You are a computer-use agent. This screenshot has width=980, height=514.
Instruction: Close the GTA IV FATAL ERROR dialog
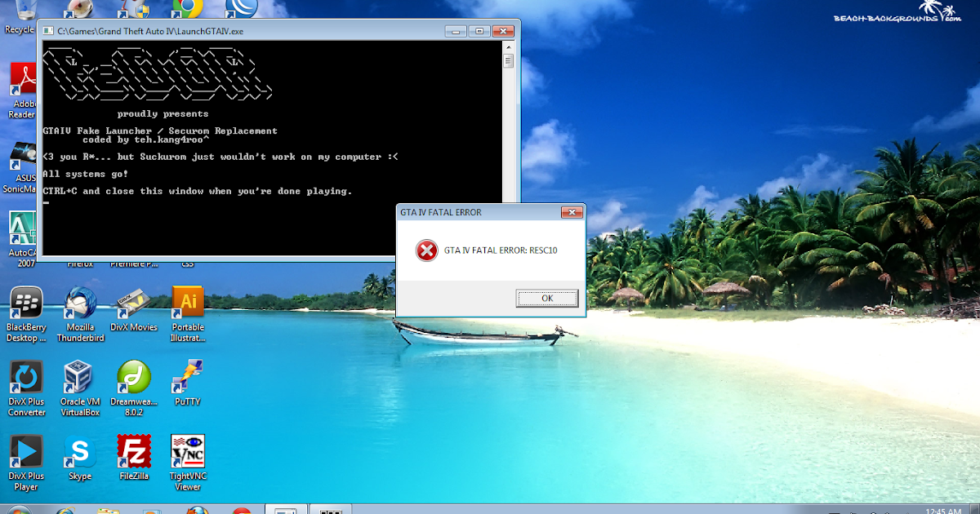pos(571,213)
